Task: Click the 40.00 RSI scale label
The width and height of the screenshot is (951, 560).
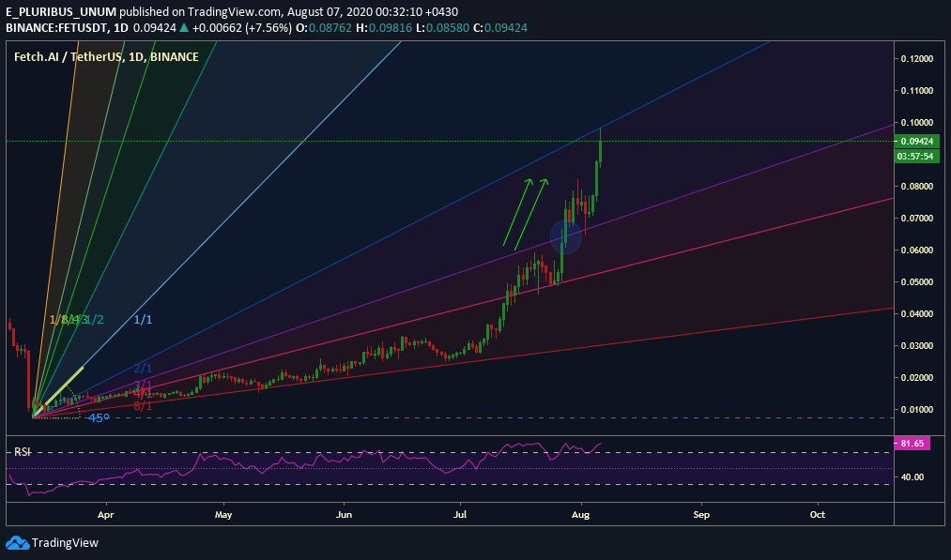Action: click(913, 477)
